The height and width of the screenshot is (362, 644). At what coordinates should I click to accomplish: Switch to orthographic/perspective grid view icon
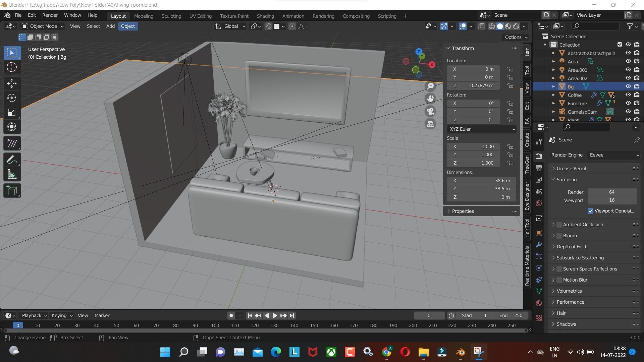(430, 124)
